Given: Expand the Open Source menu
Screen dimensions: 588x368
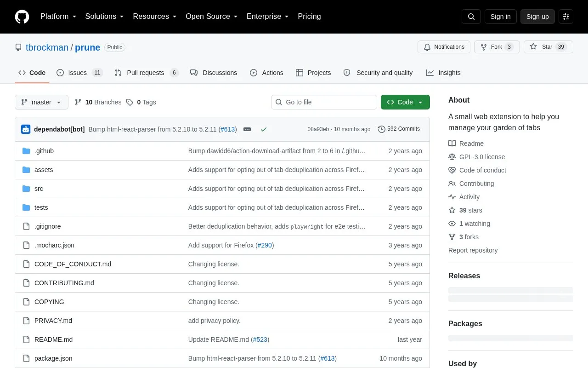Looking at the screenshot, I should click(212, 17).
